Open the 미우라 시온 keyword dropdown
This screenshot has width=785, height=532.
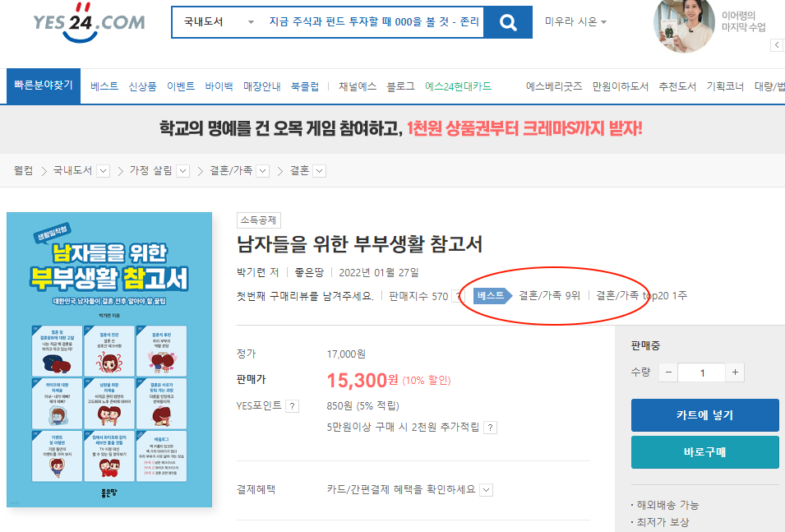pos(575,22)
